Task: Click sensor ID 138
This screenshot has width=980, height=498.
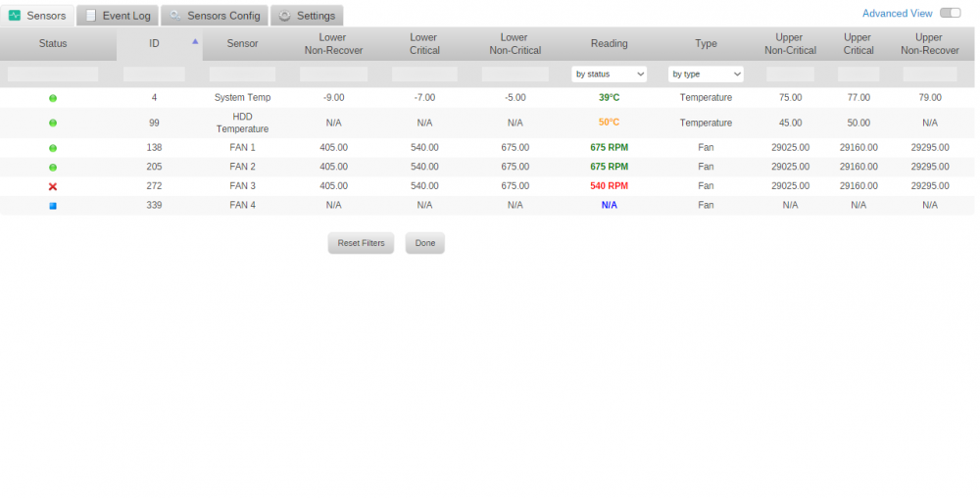Action: point(155,147)
